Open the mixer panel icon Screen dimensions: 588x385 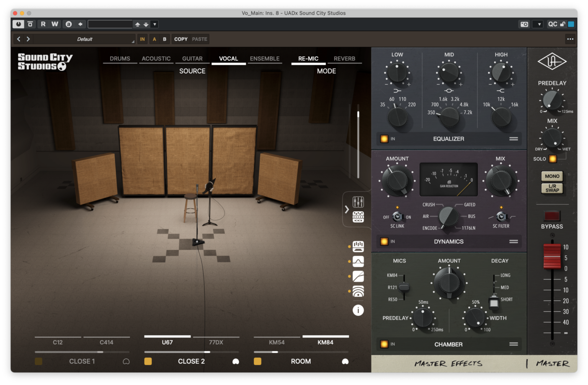(358, 202)
